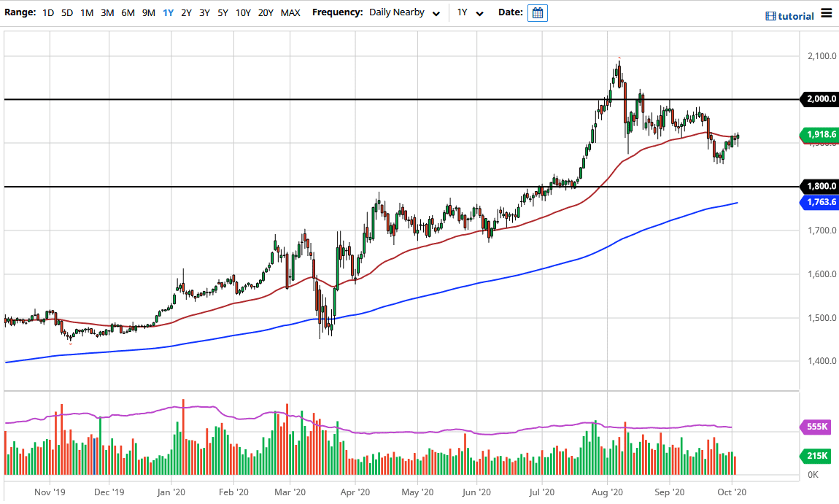Image resolution: width=839 pixels, height=504 pixels.
Task: Select the 1D range
Action: point(48,13)
